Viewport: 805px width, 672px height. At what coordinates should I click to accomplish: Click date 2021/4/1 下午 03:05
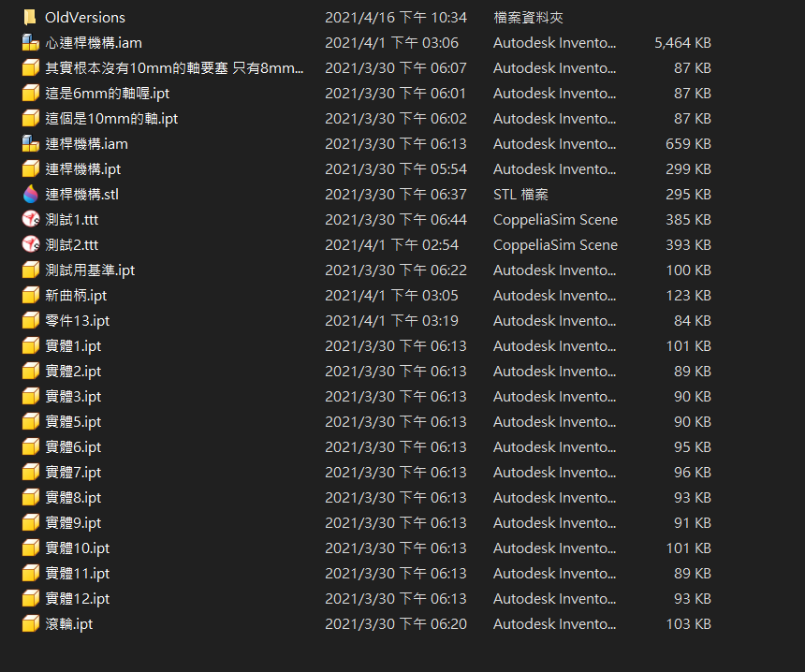[391, 295]
